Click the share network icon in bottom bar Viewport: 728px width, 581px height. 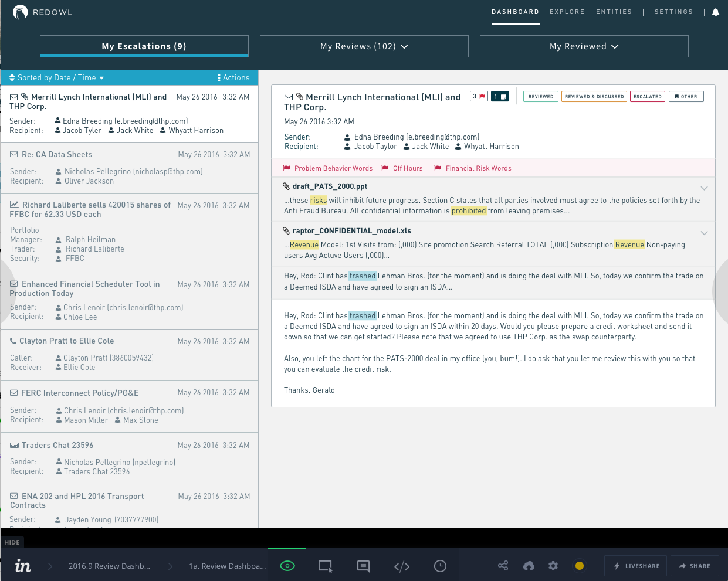(x=503, y=566)
